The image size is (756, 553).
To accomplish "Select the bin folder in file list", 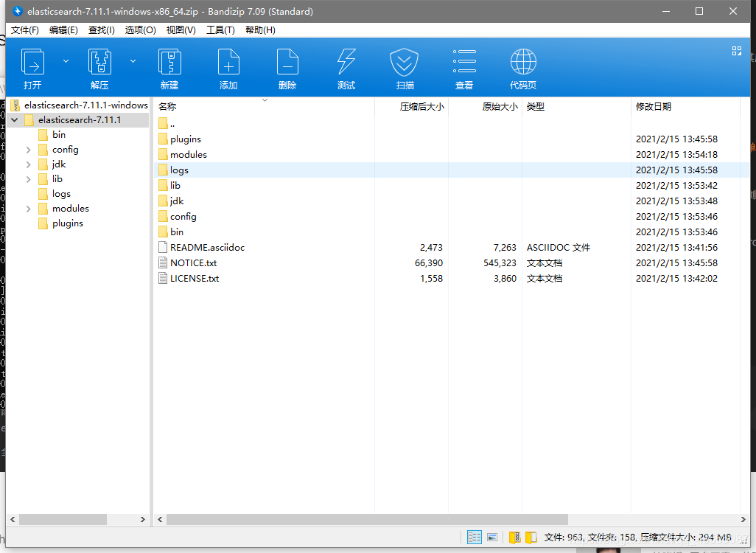I will pos(171,232).
